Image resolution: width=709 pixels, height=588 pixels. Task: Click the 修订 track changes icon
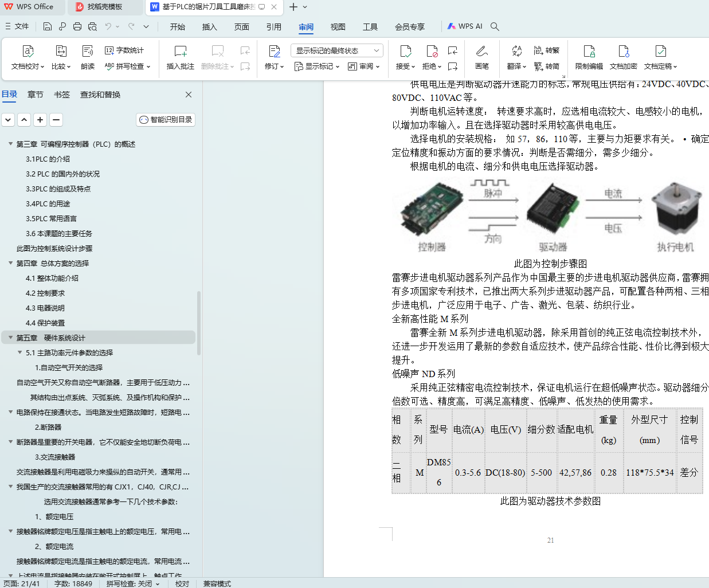click(274, 51)
